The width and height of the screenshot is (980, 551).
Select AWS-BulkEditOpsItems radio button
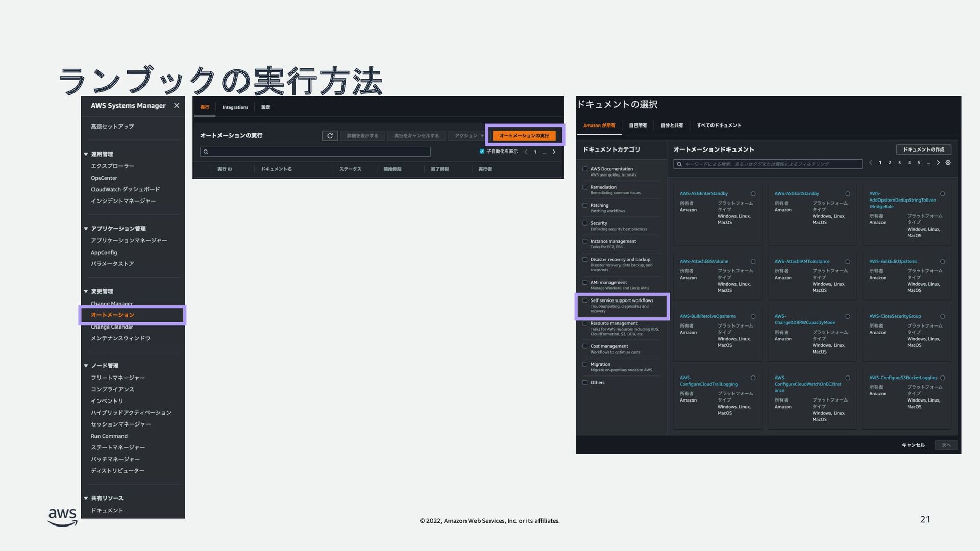coord(943,262)
